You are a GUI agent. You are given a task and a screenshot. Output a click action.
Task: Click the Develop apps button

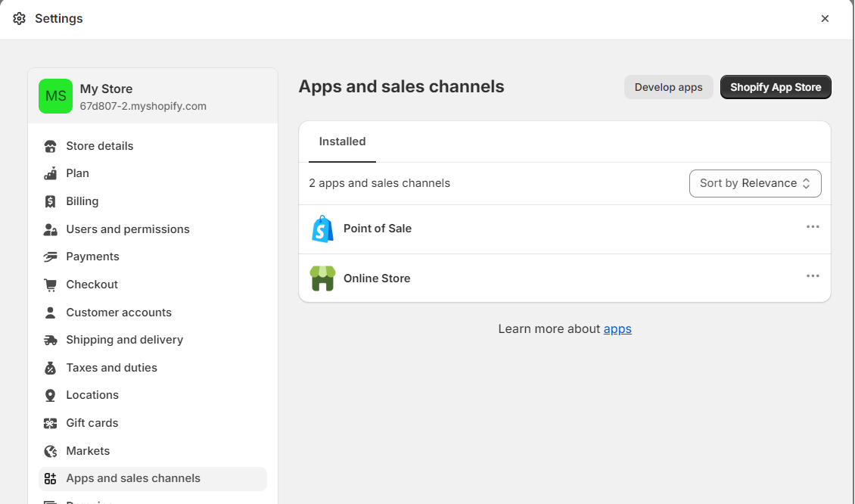tap(669, 87)
